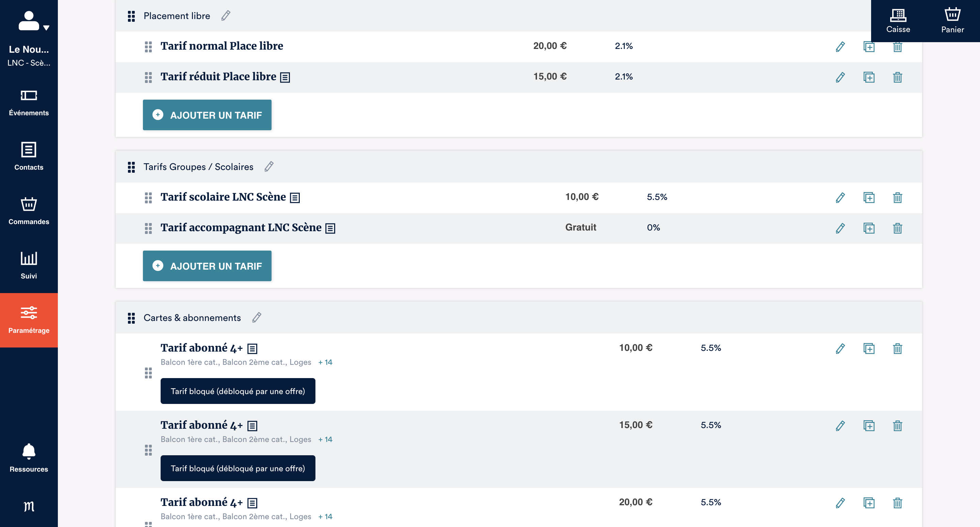Expand the +14 categories on 10,00 € abonné

[325, 362]
